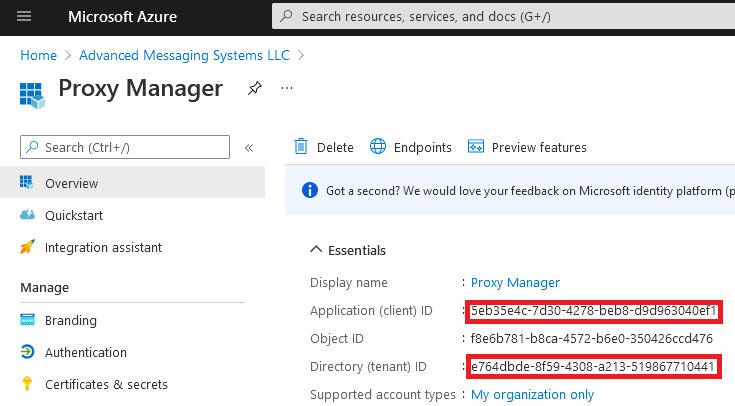The image size is (735, 406).
Task: Click the Preview features icon
Action: point(476,146)
